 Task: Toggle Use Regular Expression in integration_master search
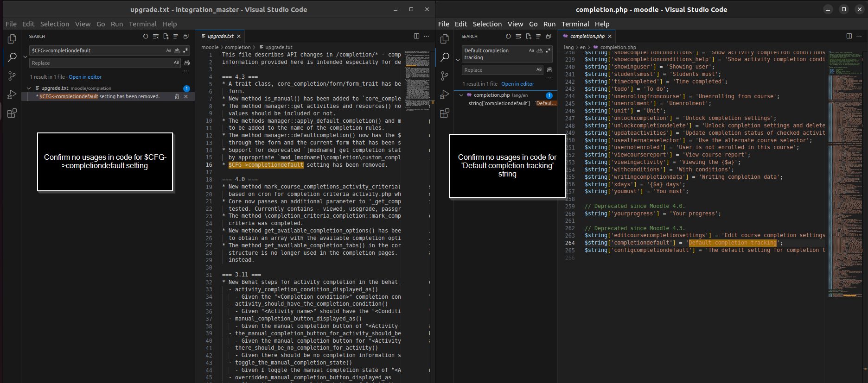[x=185, y=50]
